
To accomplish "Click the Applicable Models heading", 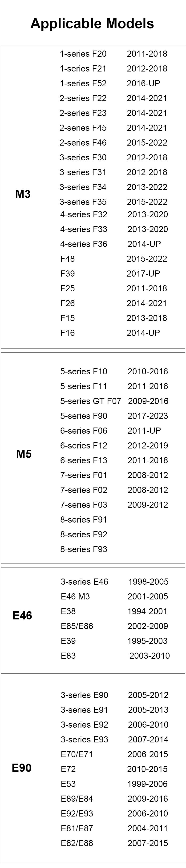I will [x=92, y=24].
